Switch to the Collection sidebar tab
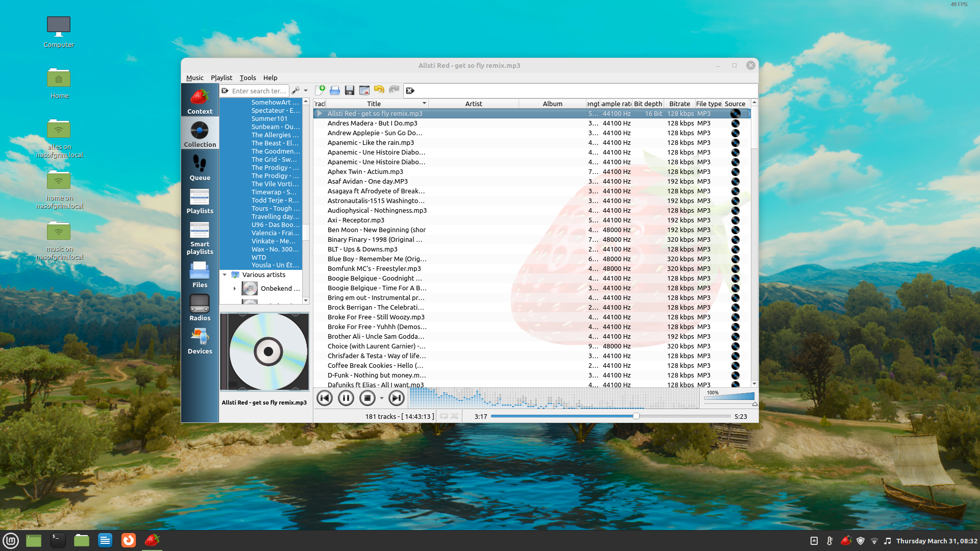The width and height of the screenshot is (980, 551). 200,134
